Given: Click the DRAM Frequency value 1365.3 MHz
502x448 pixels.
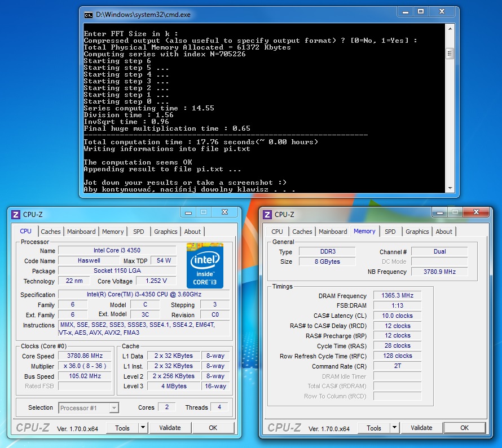Looking at the screenshot, I should pos(397,295).
